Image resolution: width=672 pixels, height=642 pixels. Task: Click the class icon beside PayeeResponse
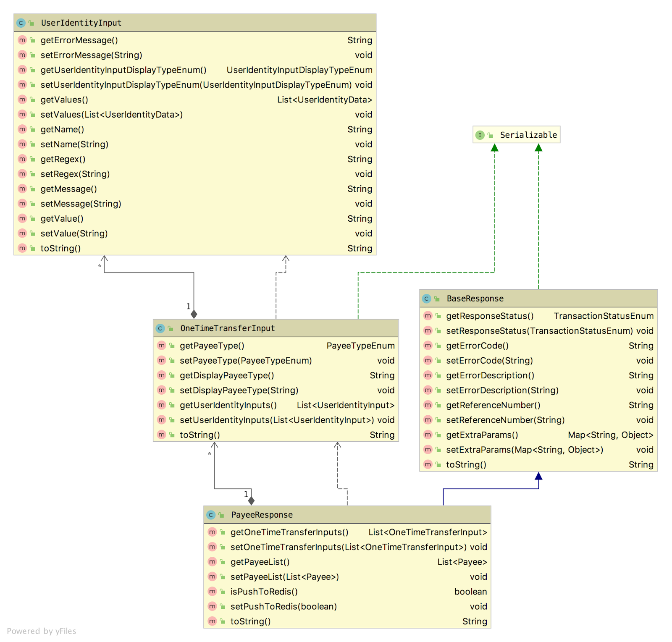click(211, 515)
